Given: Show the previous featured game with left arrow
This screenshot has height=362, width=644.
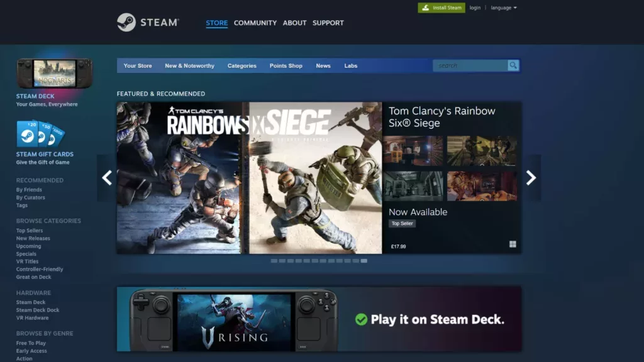Looking at the screenshot, I should click(x=107, y=178).
